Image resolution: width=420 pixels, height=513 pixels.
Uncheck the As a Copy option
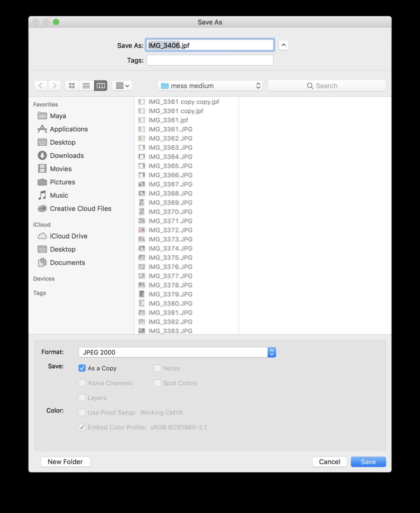click(x=82, y=368)
